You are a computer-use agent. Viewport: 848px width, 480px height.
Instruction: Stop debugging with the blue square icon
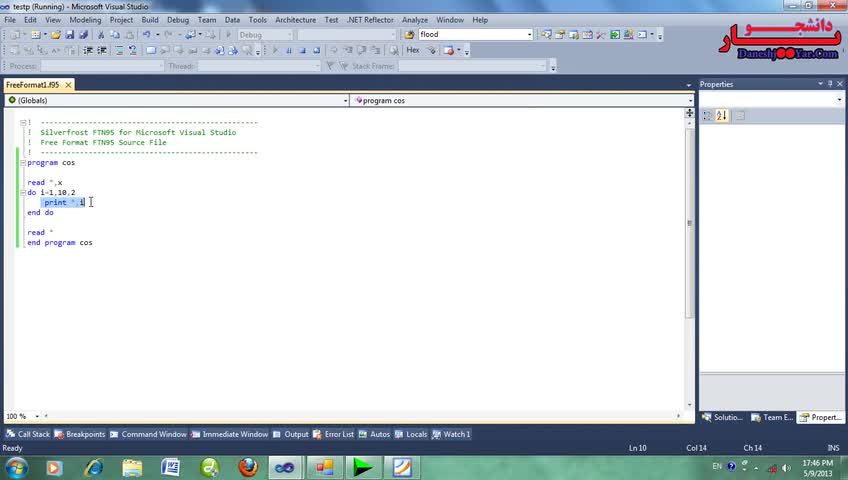pyautogui.click(x=303, y=50)
